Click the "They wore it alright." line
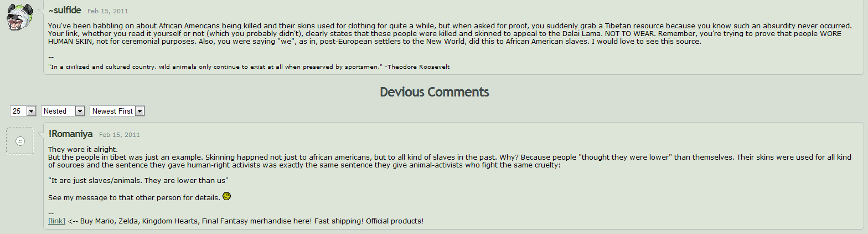Viewport: 868px width, 234px height. pos(83,149)
